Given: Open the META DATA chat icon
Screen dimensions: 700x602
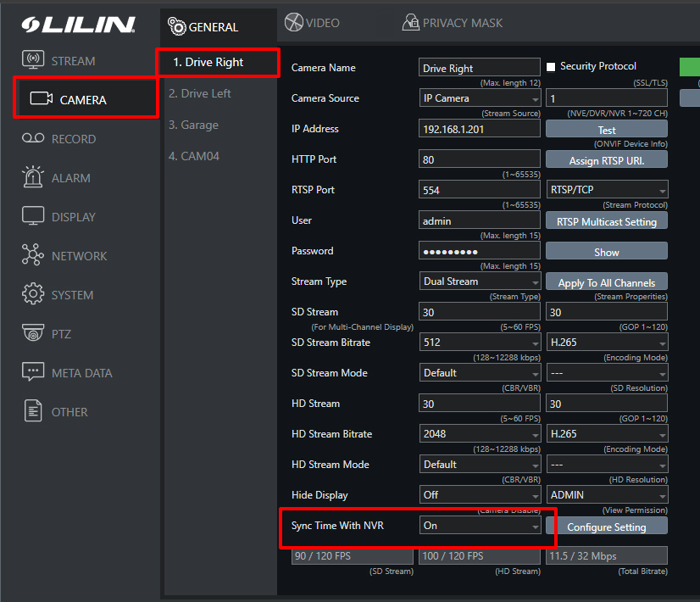Looking at the screenshot, I should pos(32,372).
